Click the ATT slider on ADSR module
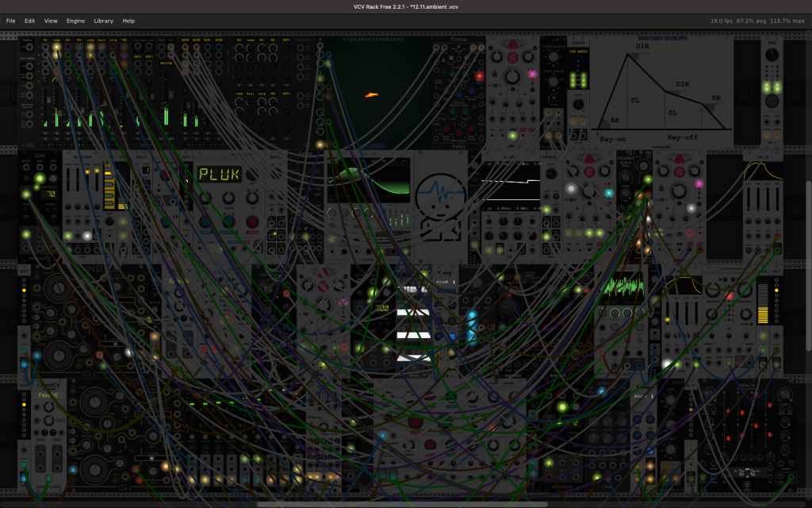Image resolution: width=812 pixels, height=508 pixels. 749,199
